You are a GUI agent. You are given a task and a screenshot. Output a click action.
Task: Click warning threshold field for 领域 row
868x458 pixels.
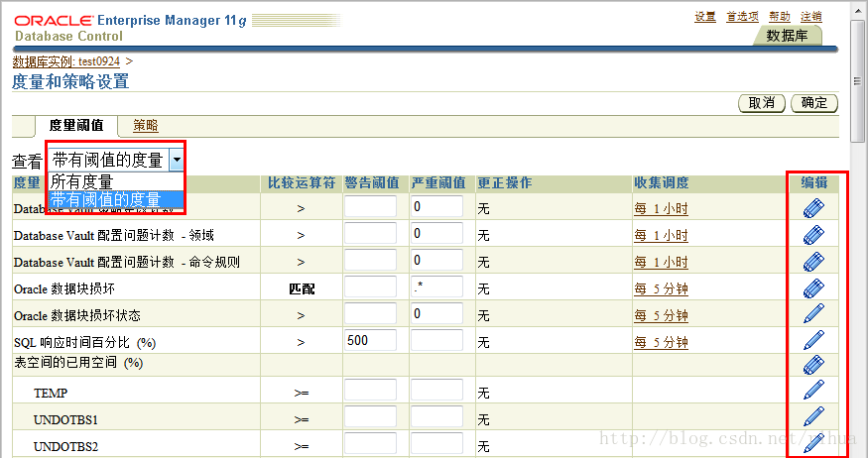tap(370, 233)
